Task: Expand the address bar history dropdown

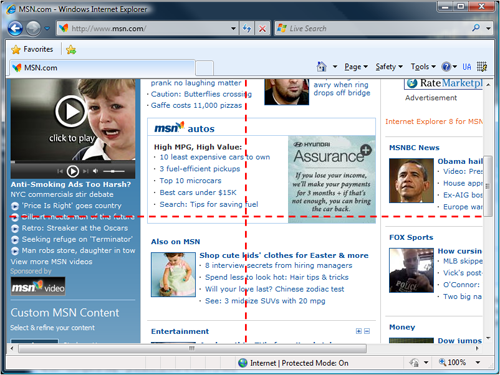Action: [x=234, y=29]
